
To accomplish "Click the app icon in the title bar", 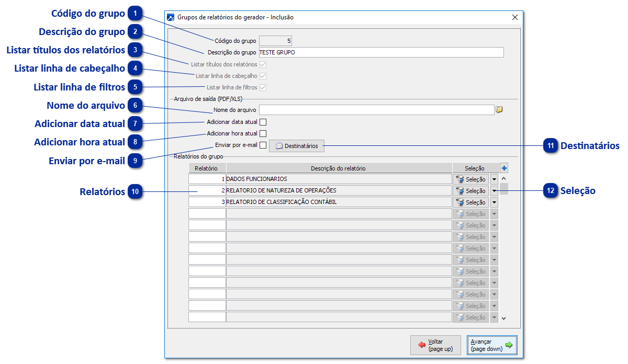I will point(170,17).
